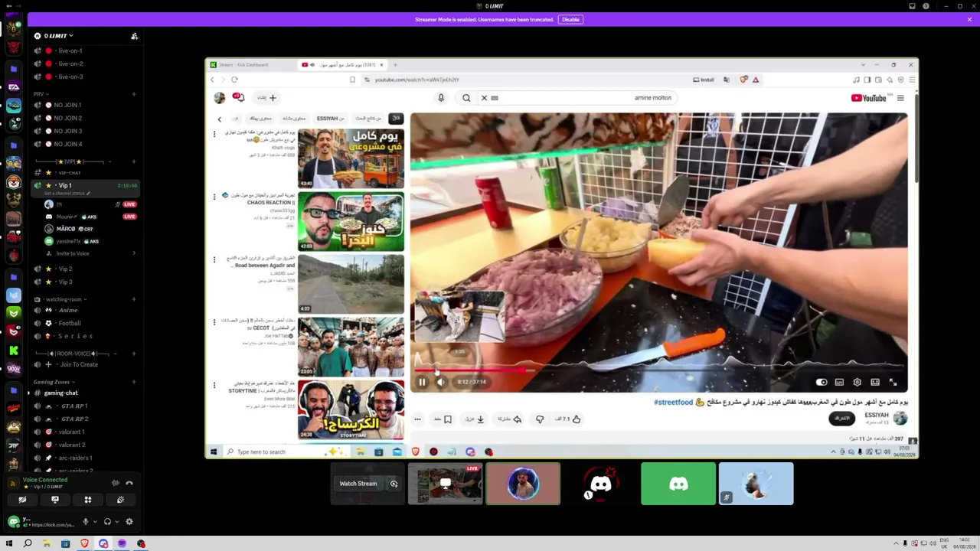
Task: Join the Anime voice channel
Action: 84,310
